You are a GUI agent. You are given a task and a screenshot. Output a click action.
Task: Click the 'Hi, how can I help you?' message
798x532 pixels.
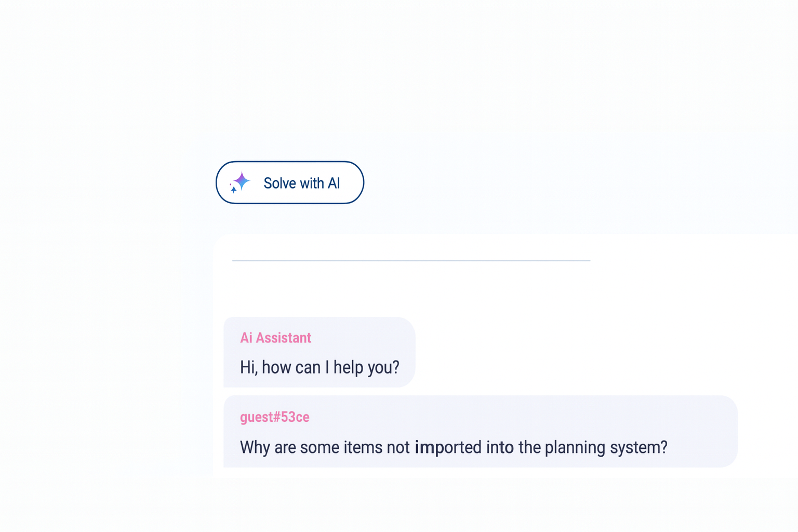pos(319,367)
